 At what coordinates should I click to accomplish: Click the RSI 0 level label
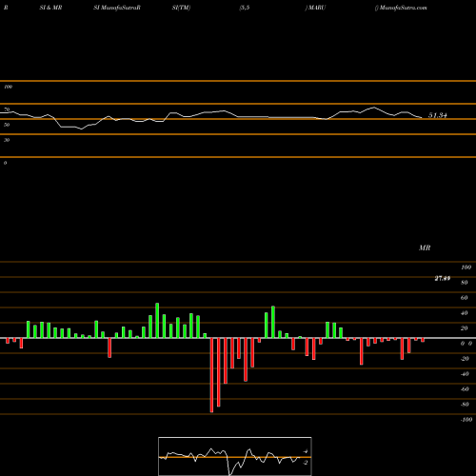click(5, 163)
